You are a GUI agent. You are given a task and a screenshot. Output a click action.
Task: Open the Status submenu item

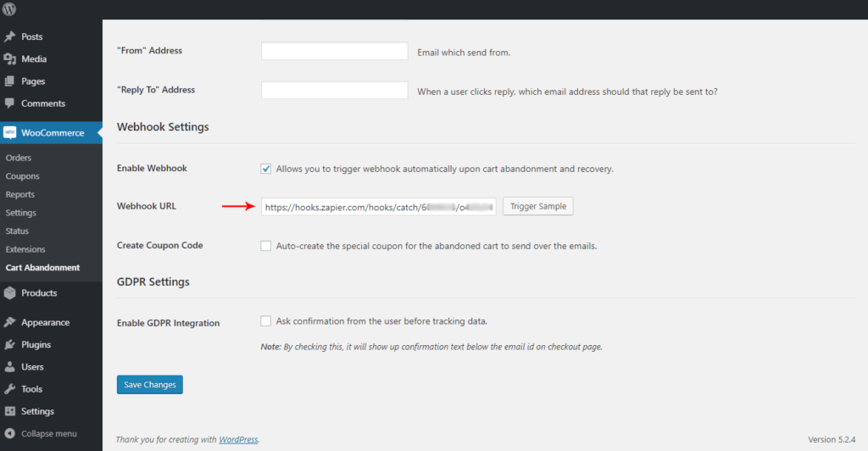(17, 231)
